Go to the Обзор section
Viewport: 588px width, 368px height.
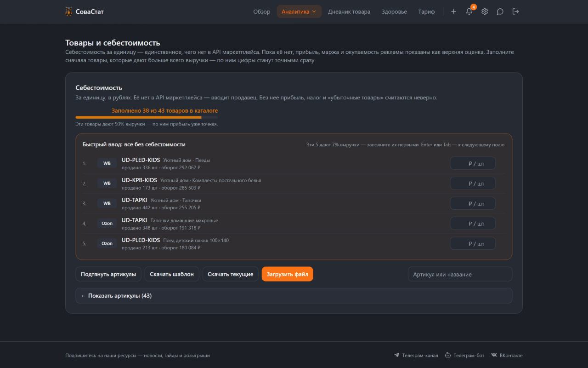[262, 11]
